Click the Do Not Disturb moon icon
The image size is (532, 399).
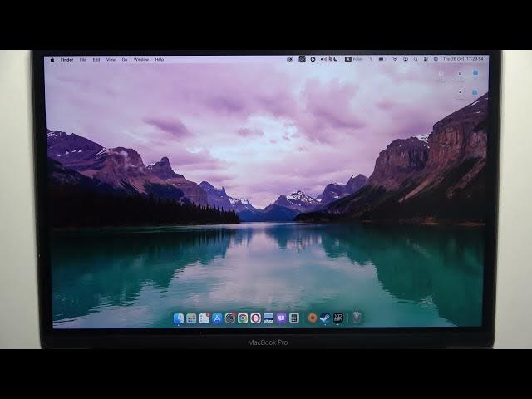(x=336, y=59)
